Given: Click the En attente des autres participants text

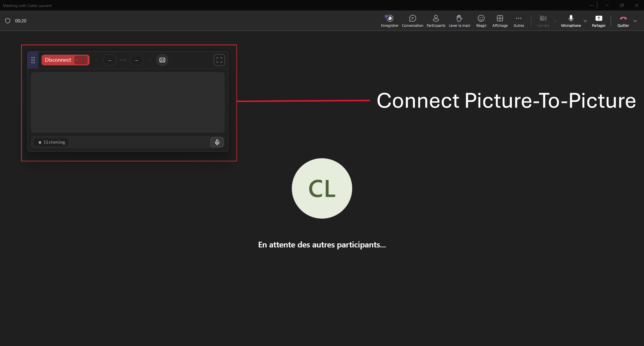Looking at the screenshot, I should tap(322, 245).
